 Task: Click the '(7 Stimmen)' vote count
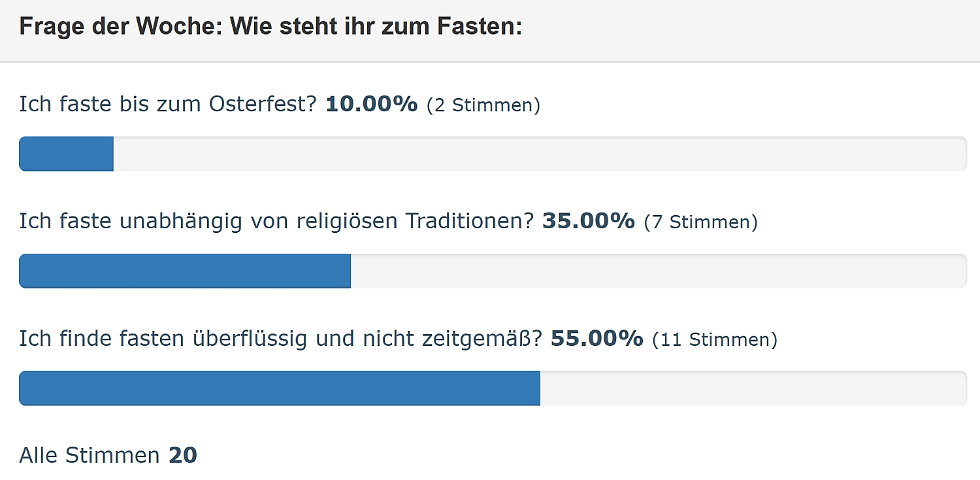coord(701,222)
